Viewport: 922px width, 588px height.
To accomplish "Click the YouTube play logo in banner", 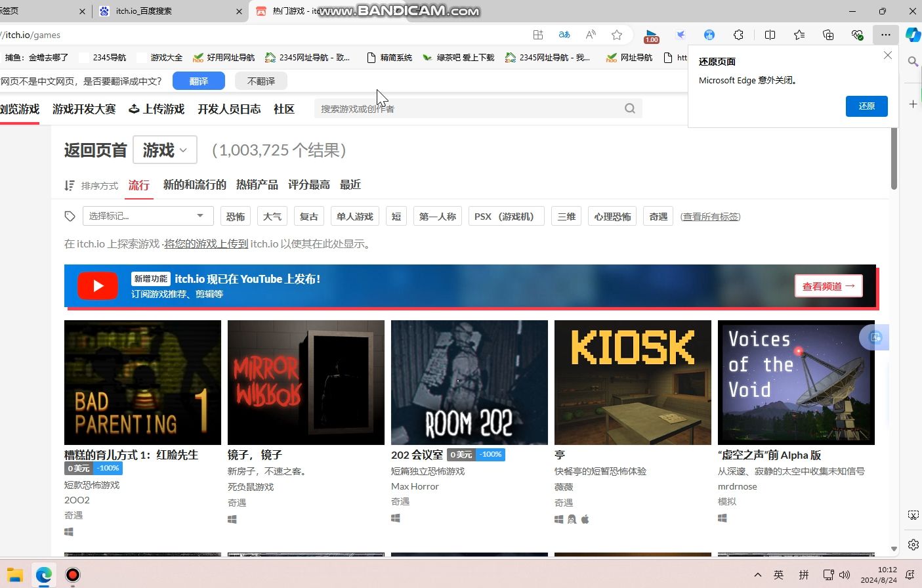I will click(x=98, y=285).
